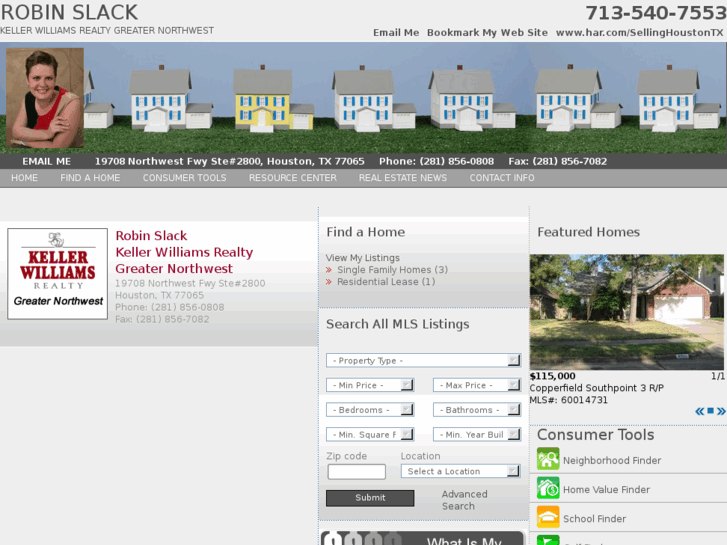Select the HOME menu item
The width and height of the screenshot is (727, 545).
coord(25,178)
